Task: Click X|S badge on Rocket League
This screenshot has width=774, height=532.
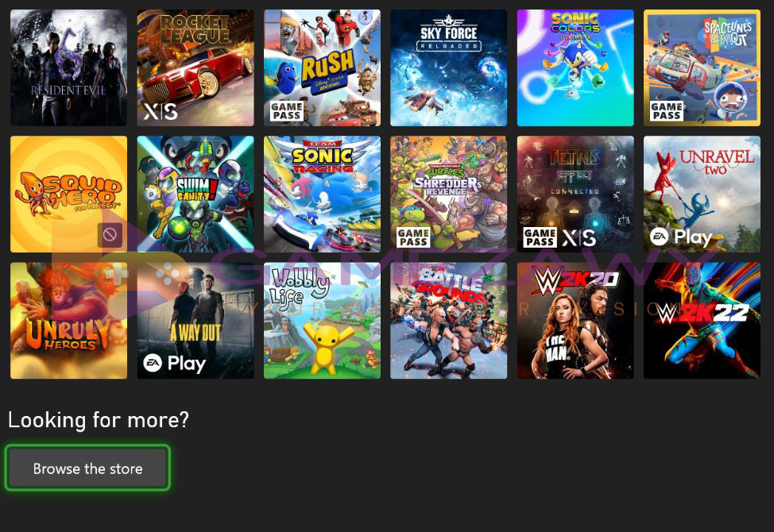Action: 161,112
